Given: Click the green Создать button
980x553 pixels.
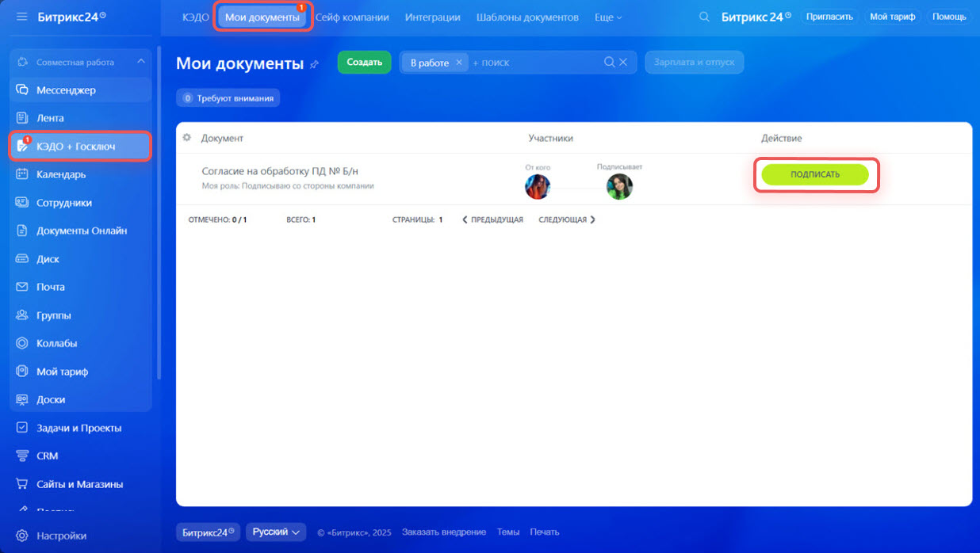Looking at the screenshot, I should pos(365,62).
